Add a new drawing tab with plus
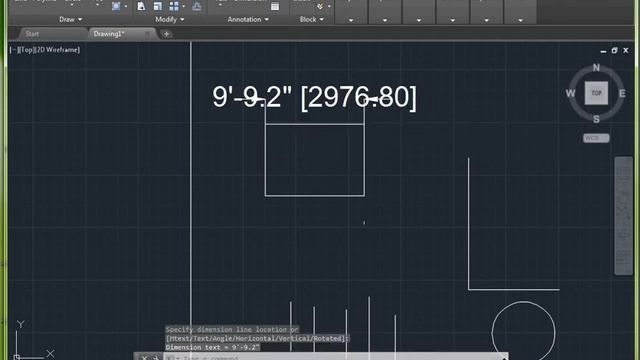Image resolution: width=640 pixels, height=360 pixels. tap(166, 34)
